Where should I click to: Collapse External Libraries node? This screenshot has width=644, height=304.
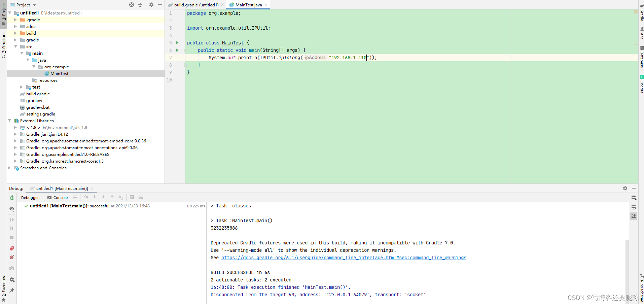click(x=10, y=121)
